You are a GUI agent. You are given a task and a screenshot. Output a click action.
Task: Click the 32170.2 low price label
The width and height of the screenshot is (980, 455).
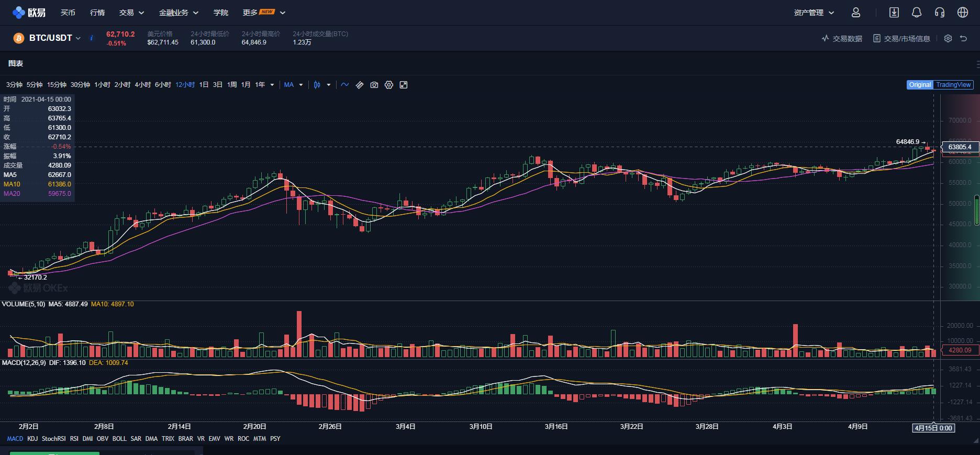pyautogui.click(x=35, y=278)
